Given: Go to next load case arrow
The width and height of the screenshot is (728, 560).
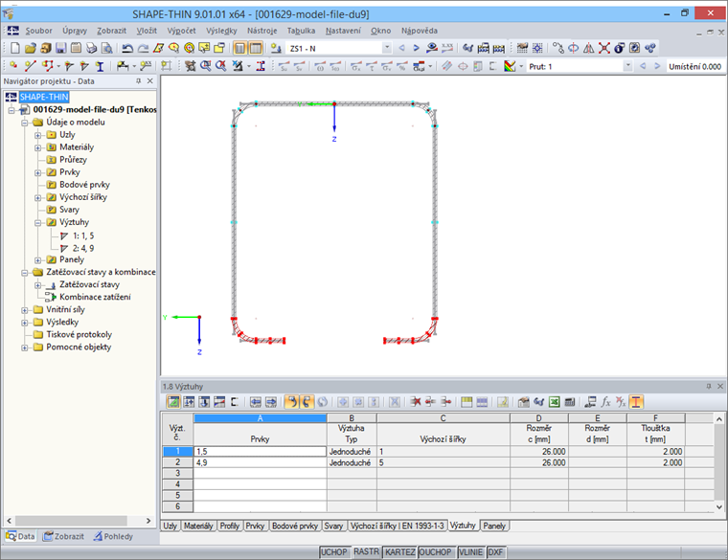Looking at the screenshot, I should click(x=416, y=48).
